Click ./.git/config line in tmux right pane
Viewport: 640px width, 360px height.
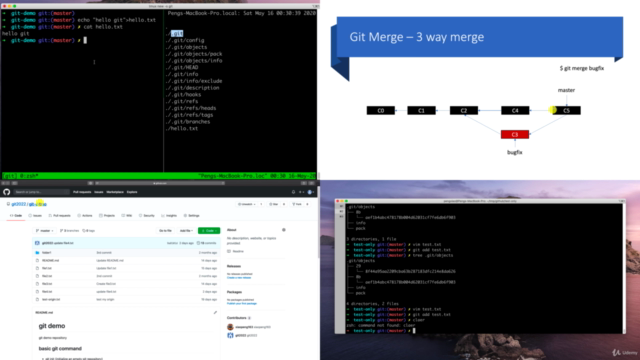(185, 40)
